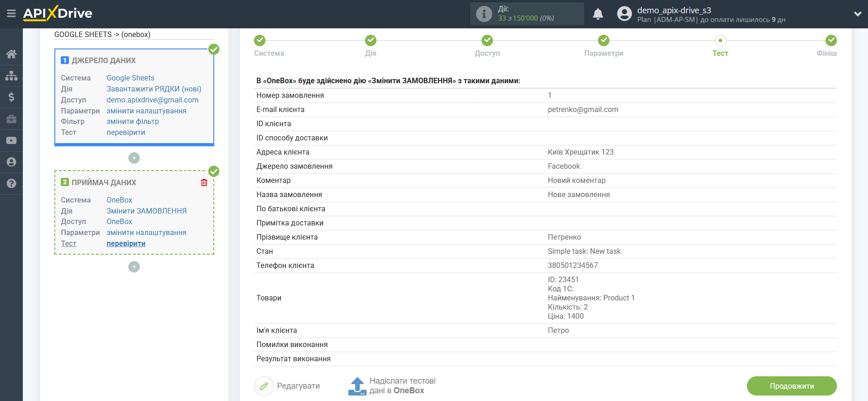This screenshot has height=401, width=868.
Task: Open the briefcase icon in sidebar
Action: point(11,119)
